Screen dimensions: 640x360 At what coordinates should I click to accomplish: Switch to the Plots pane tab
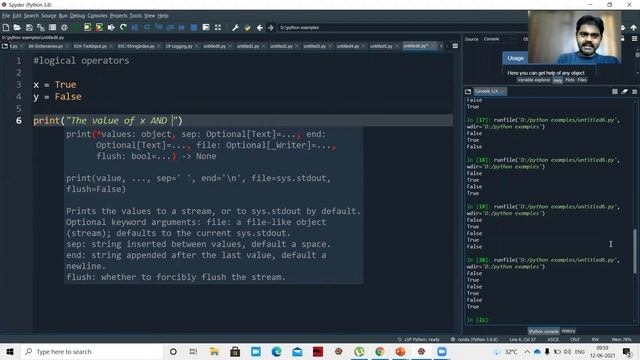tap(570, 80)
